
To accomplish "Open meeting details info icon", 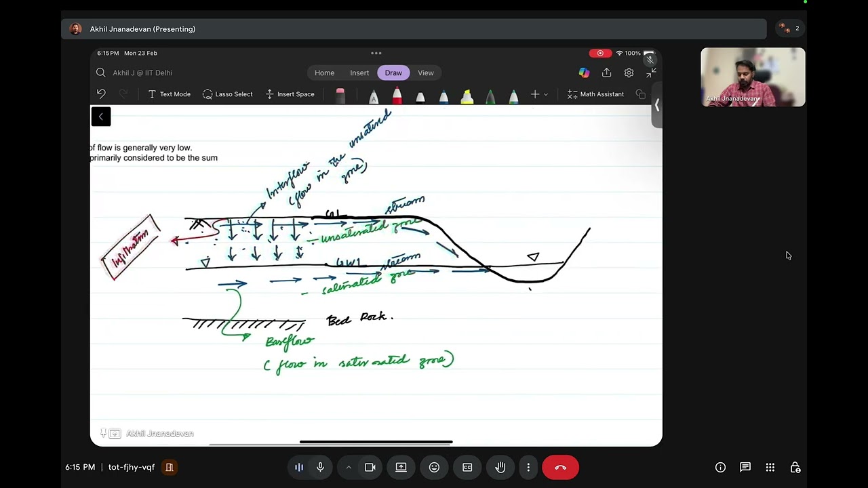I will 720,467.
